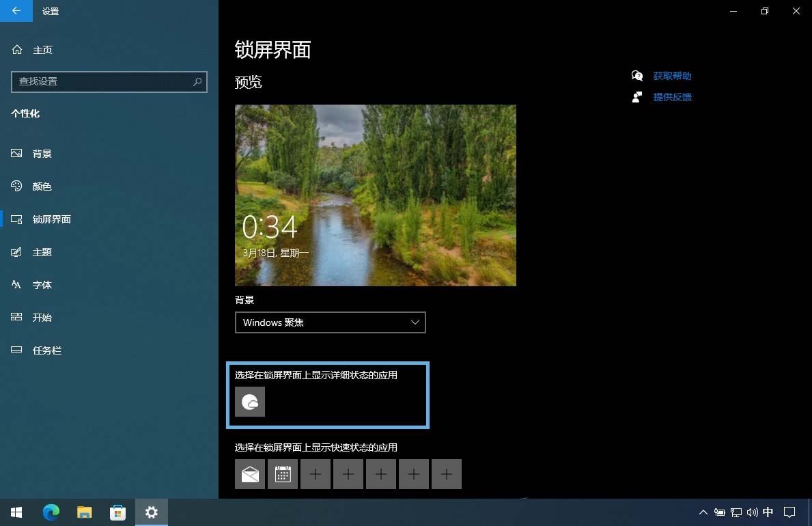This screenshot has width=812, height=526.
Task: Open Microsoft Edge from the taskbar
Action: click(51, 512)
